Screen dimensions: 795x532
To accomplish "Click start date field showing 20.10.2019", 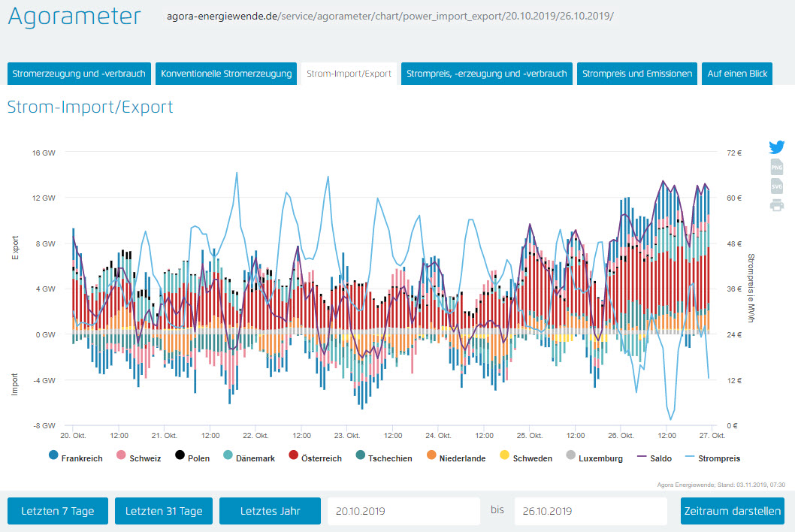I will pos(404,511).
